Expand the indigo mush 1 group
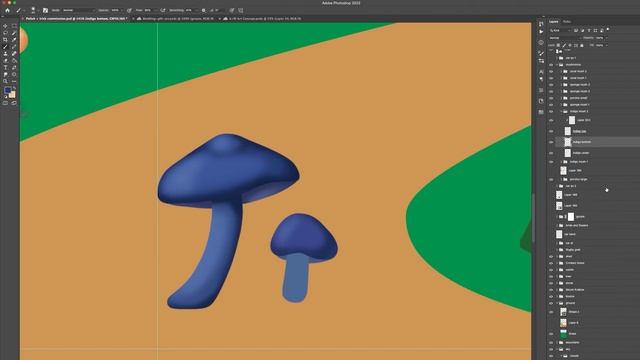 [561, 162]
